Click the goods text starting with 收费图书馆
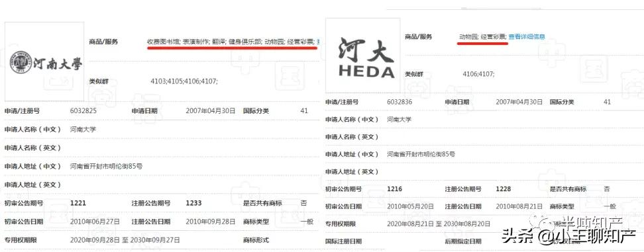 click(x=231, y=42)
